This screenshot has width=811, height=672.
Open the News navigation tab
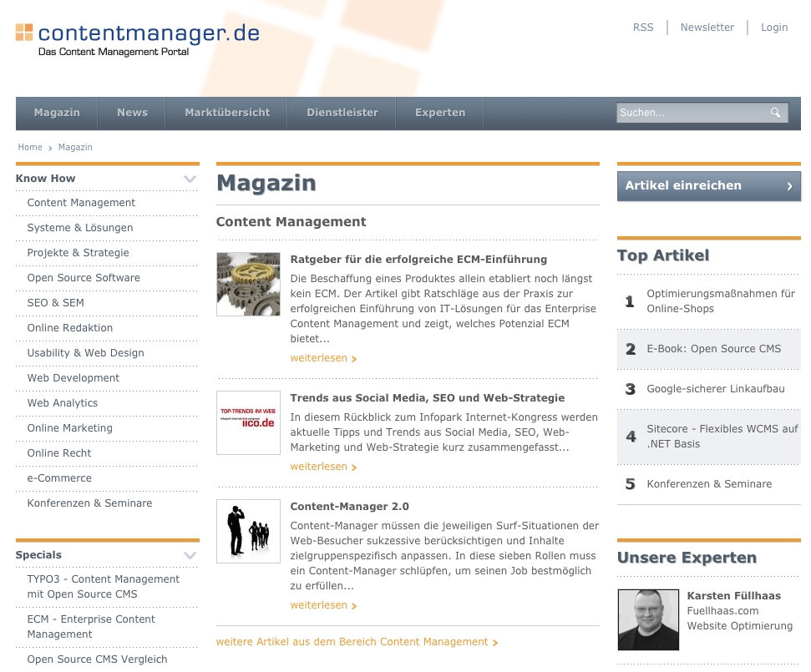[133, 113]
